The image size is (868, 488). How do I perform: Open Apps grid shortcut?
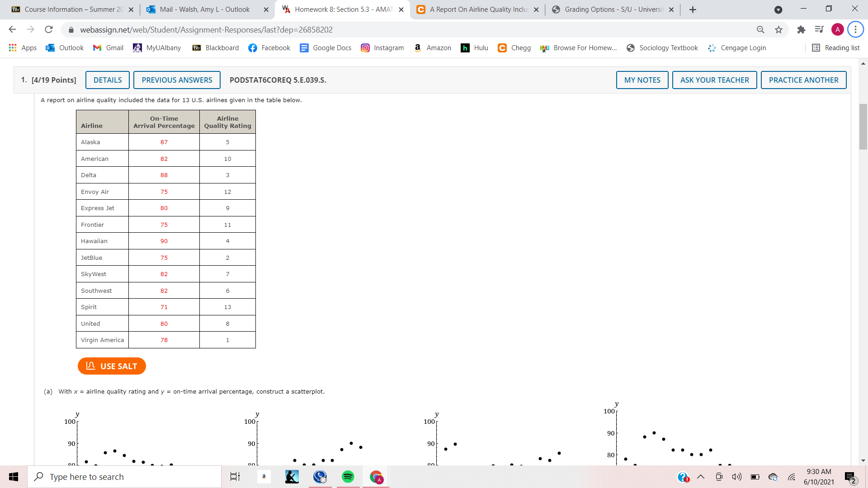point(23,48)
